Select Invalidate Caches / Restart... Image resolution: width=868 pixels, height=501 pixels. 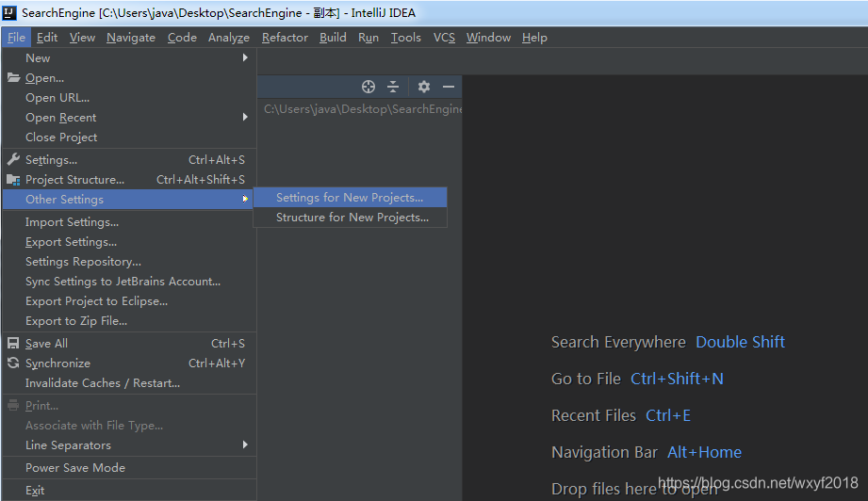129,383
